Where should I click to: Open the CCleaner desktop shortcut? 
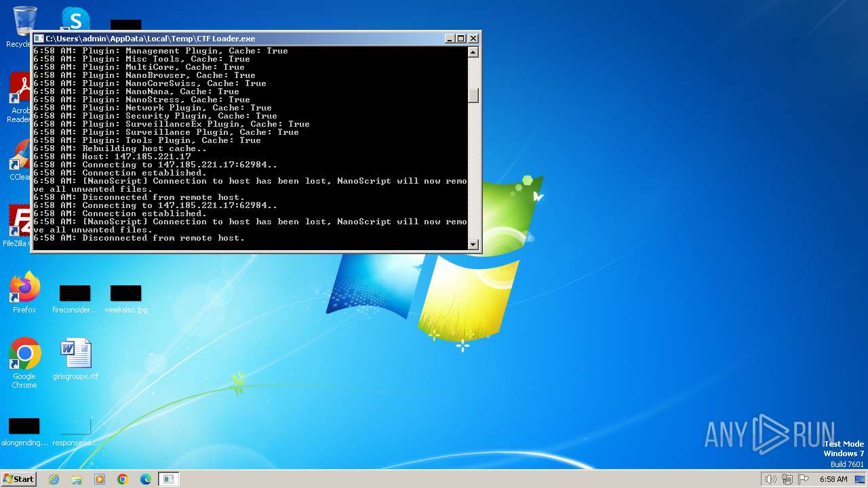(20, 160)
